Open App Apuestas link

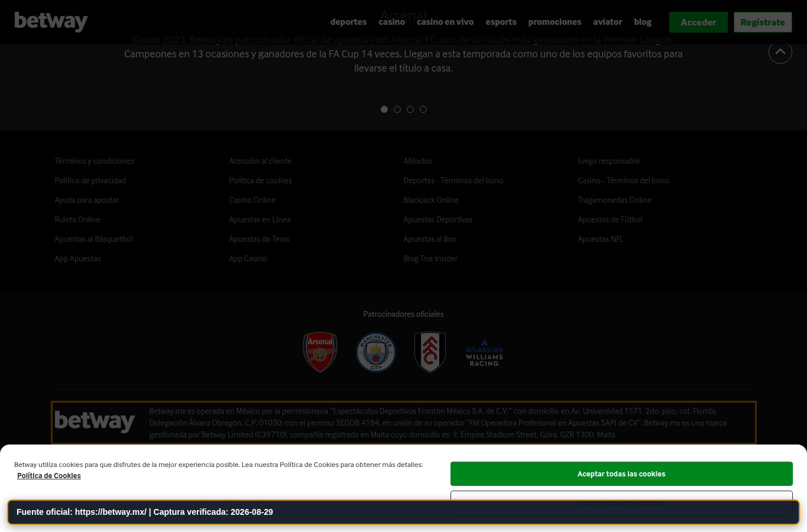[77, 258]
